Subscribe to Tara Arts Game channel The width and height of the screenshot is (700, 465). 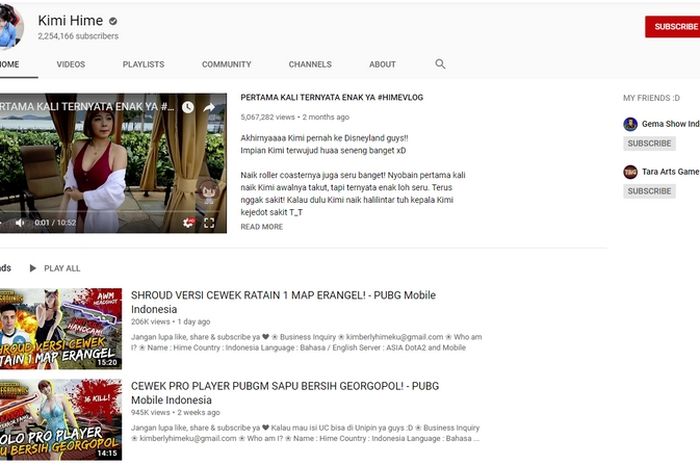[649, 191]
